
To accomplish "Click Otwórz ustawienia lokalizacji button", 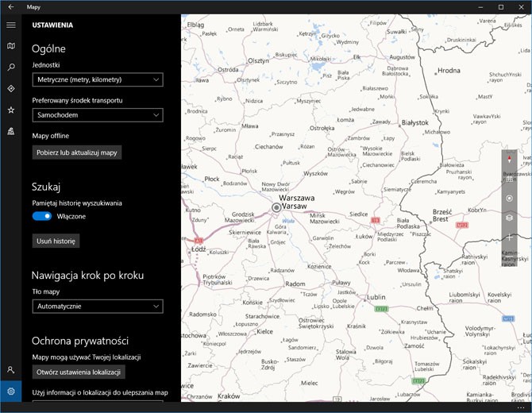I will 79,372.
